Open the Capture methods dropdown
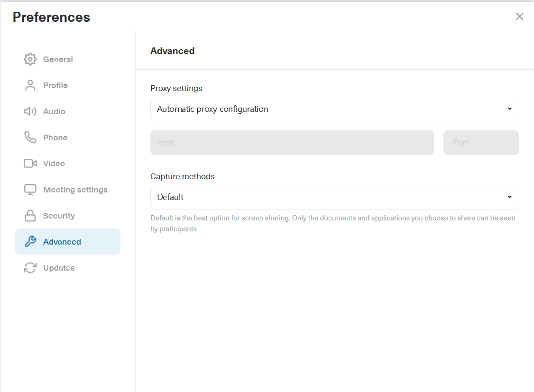 [x=334, y=197]
